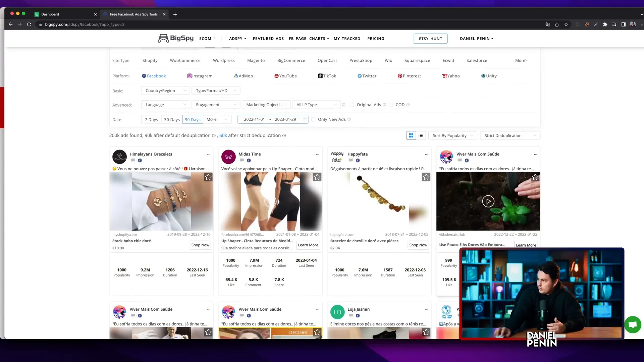Open the browser share icon
This screenshot has height=362, width=644.
click(557, 24)
